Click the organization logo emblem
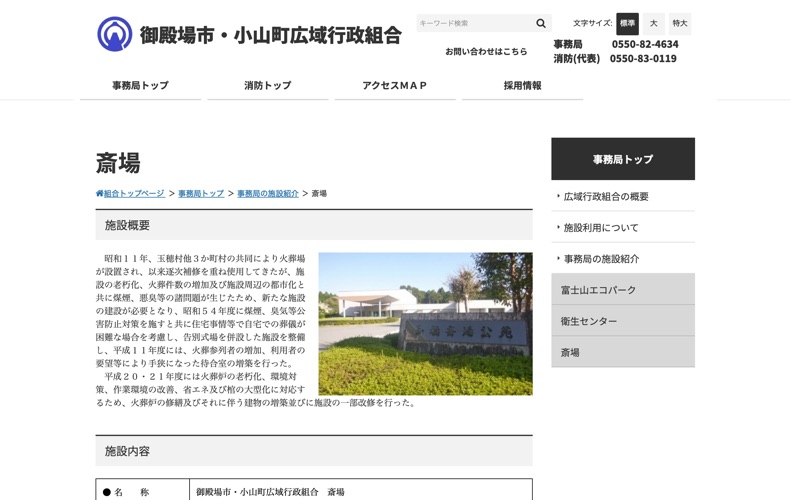 (115, 34)
